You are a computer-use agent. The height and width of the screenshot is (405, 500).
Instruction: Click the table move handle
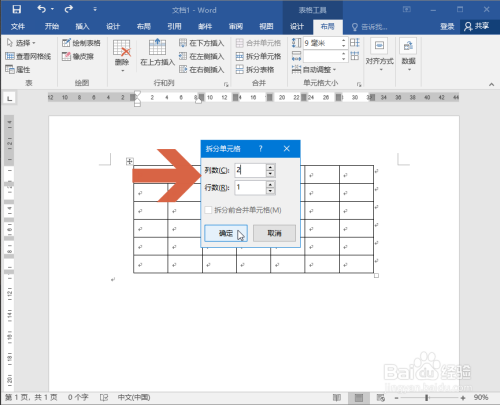click(x=130, y=161)
